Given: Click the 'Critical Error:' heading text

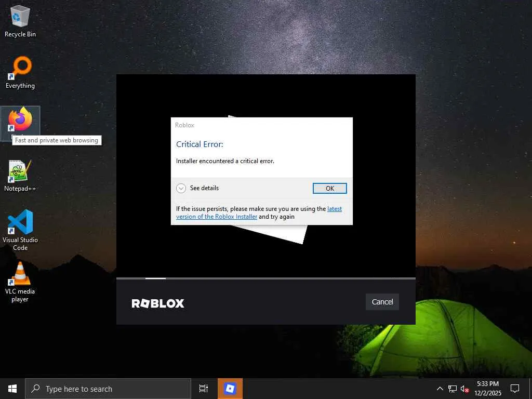Looking at the screenshot, I should click(x=199, y=144).
